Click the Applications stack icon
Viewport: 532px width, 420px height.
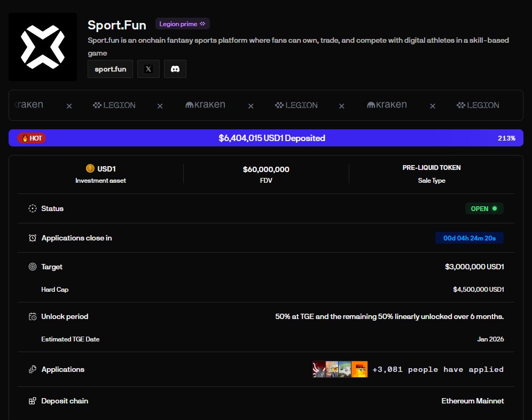tap(33, 369)
